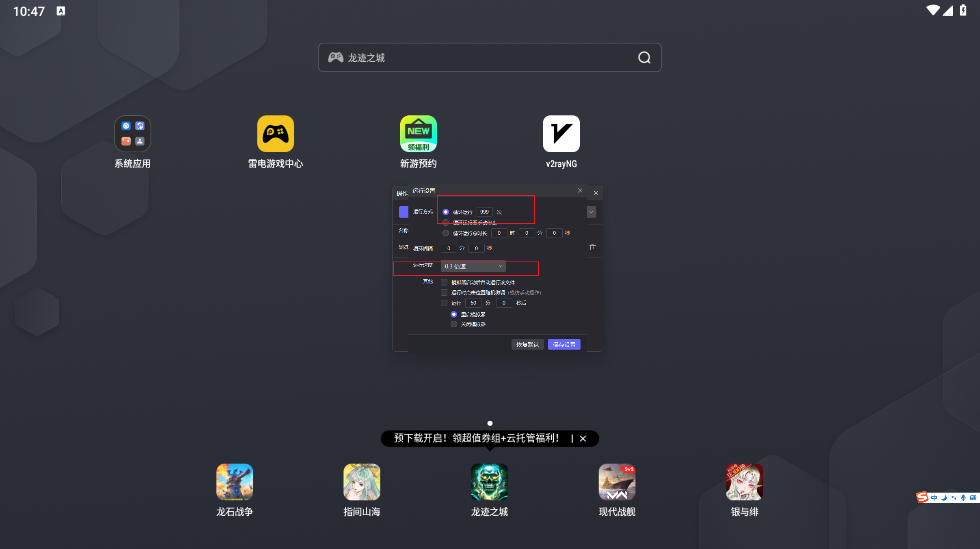Click the trash delete icon in operation panel
Image resolution: width=980 pixels, height=549 pixels.
(593, 247)
